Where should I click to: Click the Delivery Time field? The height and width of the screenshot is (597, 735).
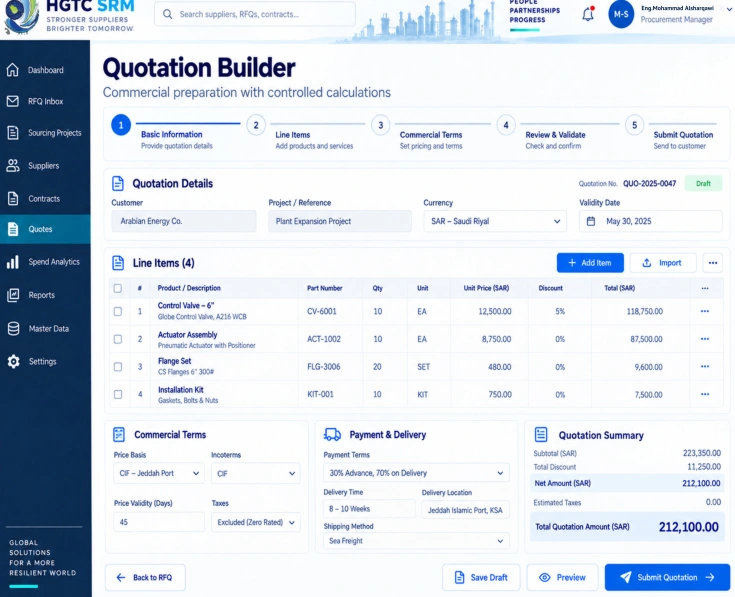[369, 509]
